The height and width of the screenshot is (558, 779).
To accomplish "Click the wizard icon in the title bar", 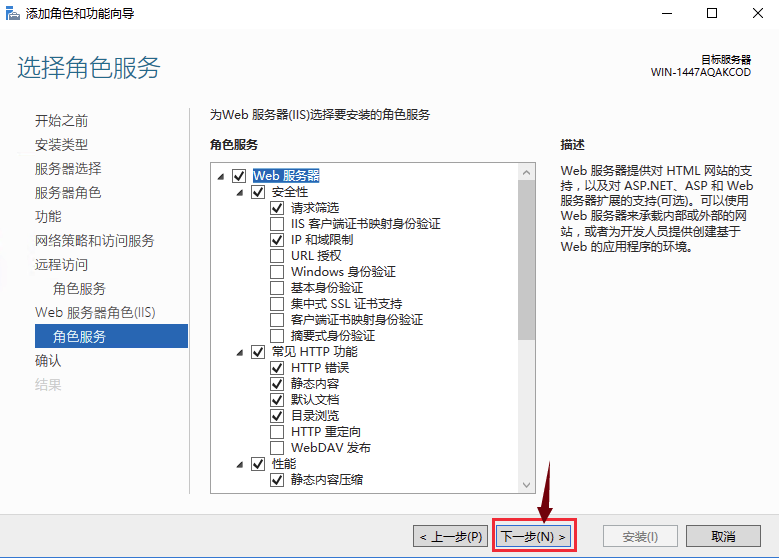I will click(12, 13).
